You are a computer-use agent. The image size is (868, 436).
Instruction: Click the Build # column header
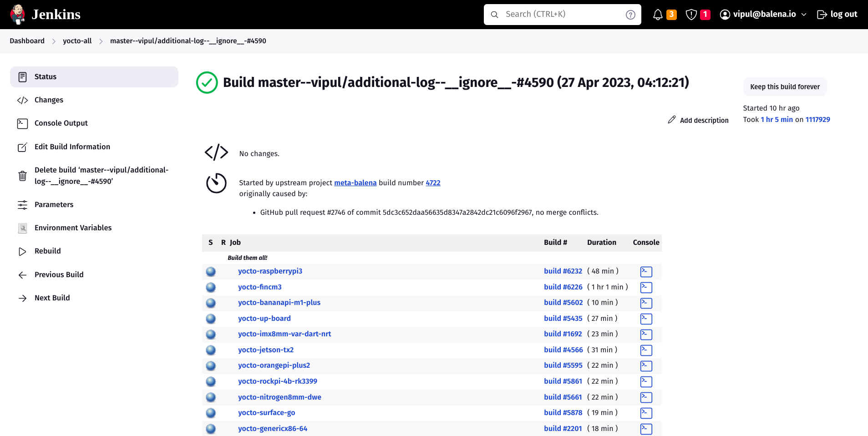(x=556, y=243)
